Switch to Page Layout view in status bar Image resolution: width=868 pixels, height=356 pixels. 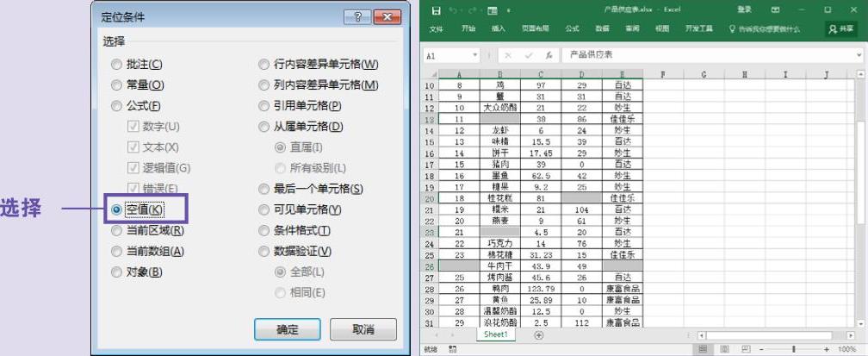click(x=725, y=349)
